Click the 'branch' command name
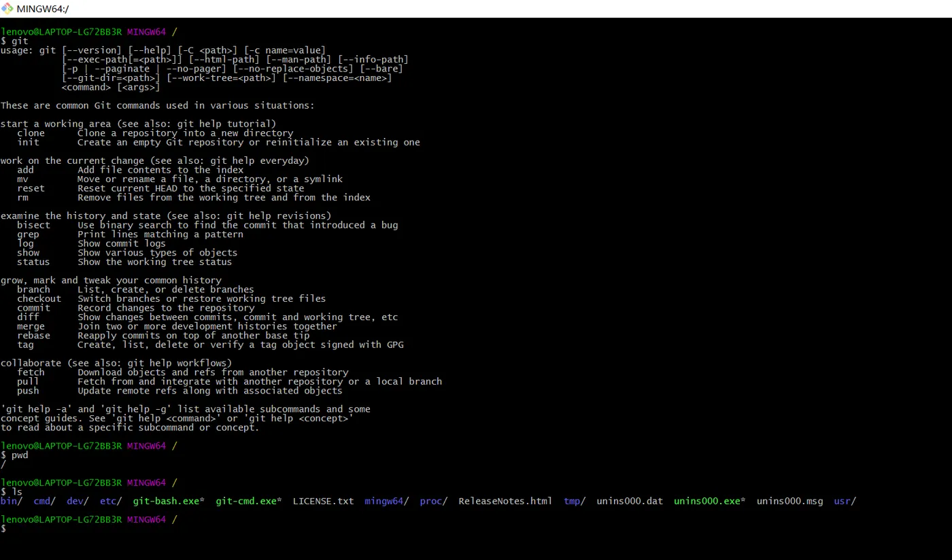Screen dimensions: 952x560 click(33, 290)
